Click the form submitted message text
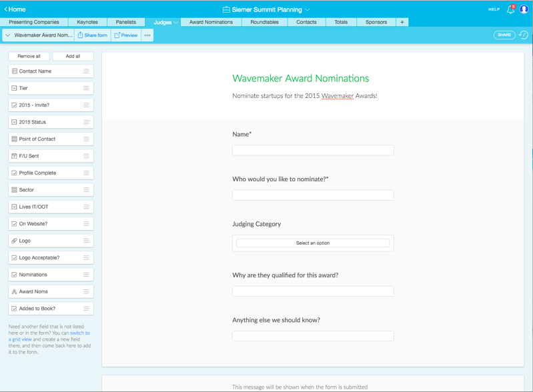Image resolution: width=533 pixels, height=392 pixels. [x=300, y=387]
